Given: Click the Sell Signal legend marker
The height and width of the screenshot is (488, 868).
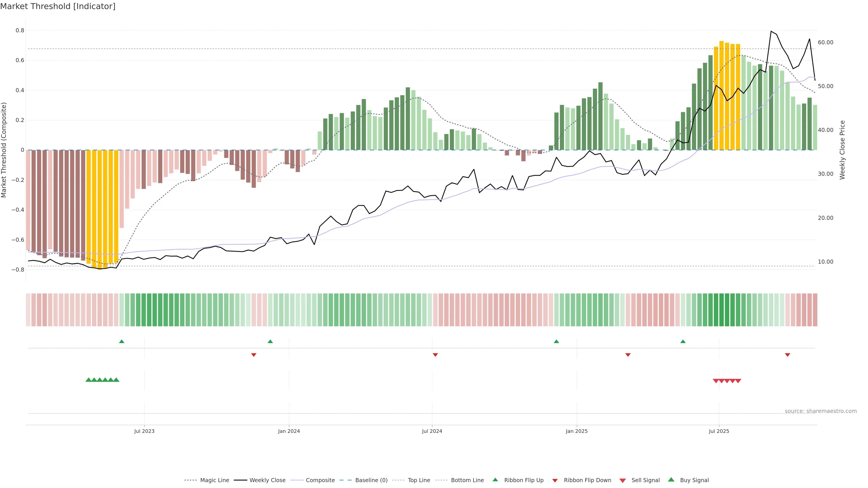Looking at the screenshot, I should coord(622,480).
